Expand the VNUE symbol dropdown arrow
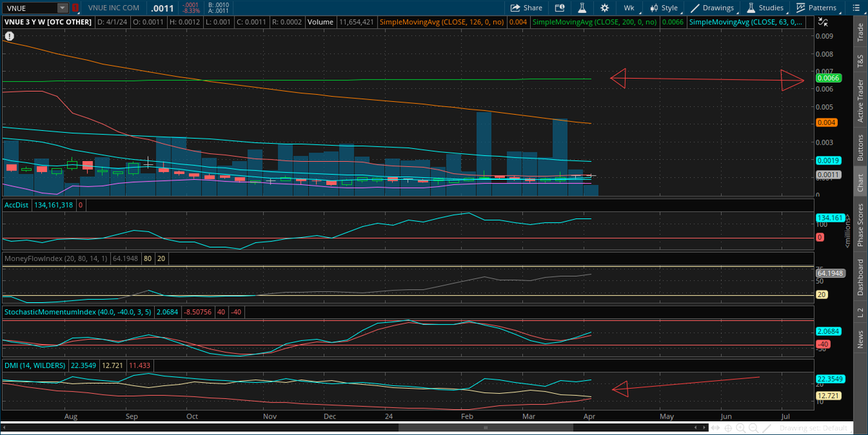 click(x=62, y=8)
